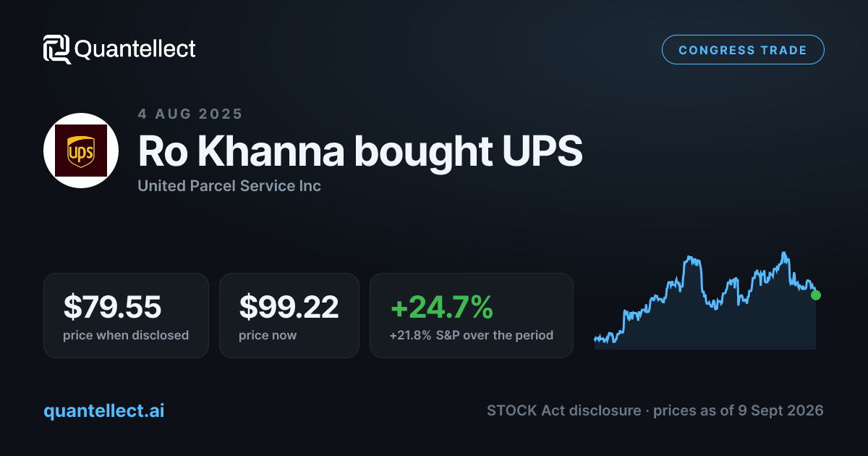Image resolution: width=868 pixels, height=456 pixels.
Task: Click the UPS stock price sparkline chart
Action: pyautogui.click(x=705, y=300)
